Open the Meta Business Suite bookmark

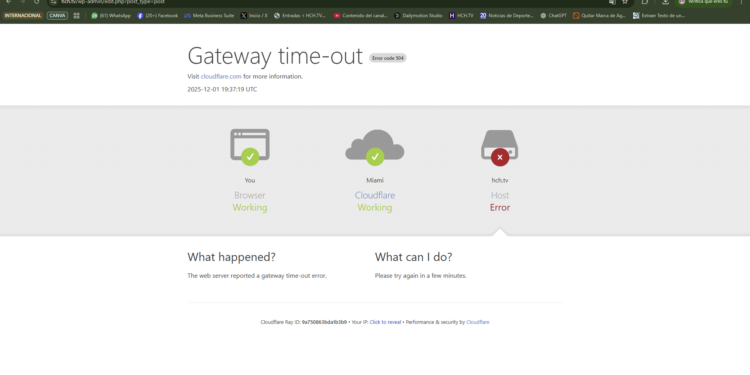210,16
